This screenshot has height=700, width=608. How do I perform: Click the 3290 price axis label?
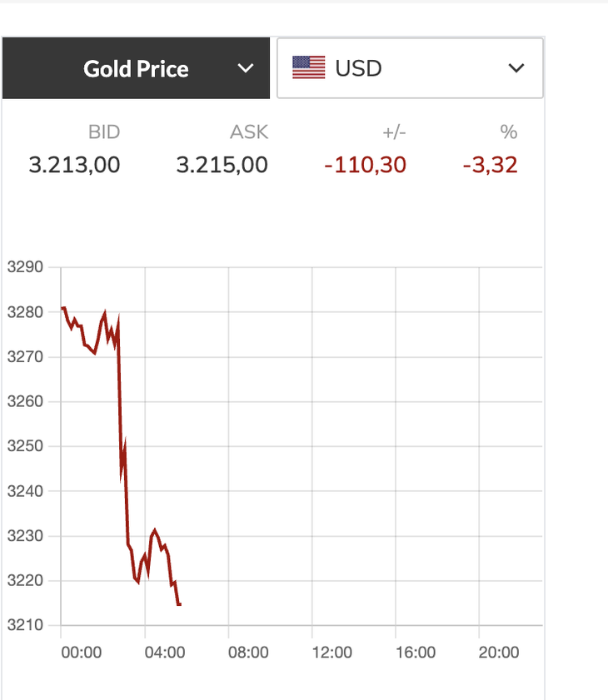coord(24,268)
